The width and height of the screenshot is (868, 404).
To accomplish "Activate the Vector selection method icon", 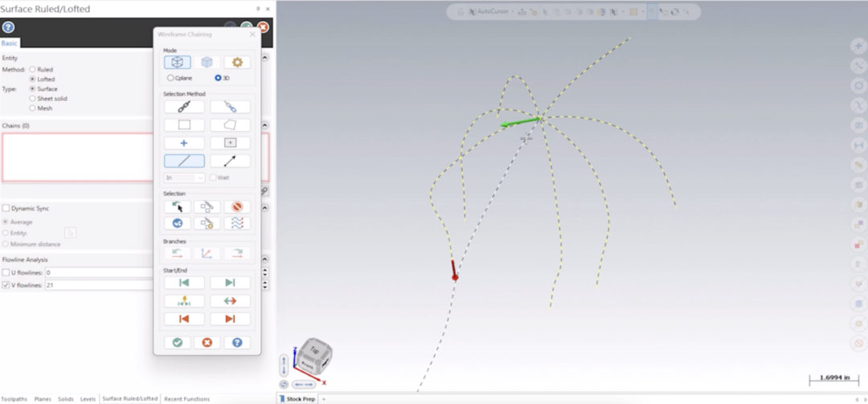I will (230, 161).
